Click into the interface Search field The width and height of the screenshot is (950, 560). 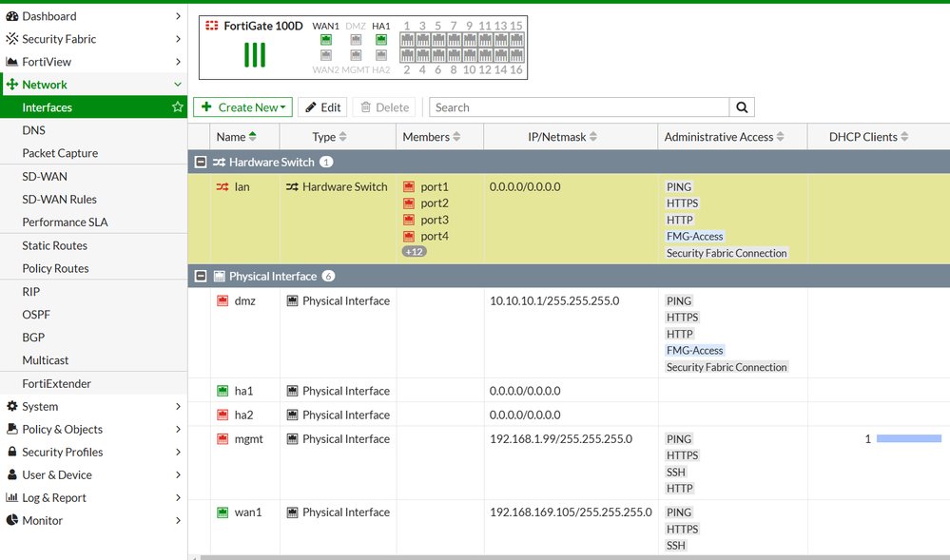(579, 107)
